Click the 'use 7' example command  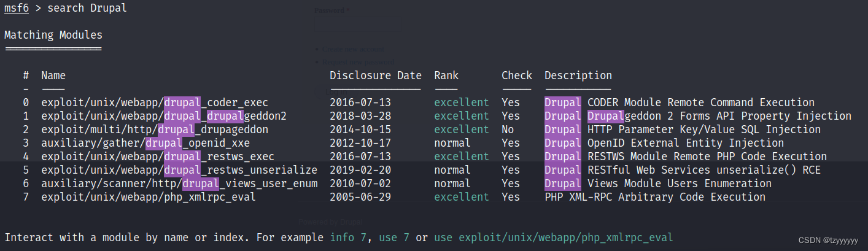394,237
